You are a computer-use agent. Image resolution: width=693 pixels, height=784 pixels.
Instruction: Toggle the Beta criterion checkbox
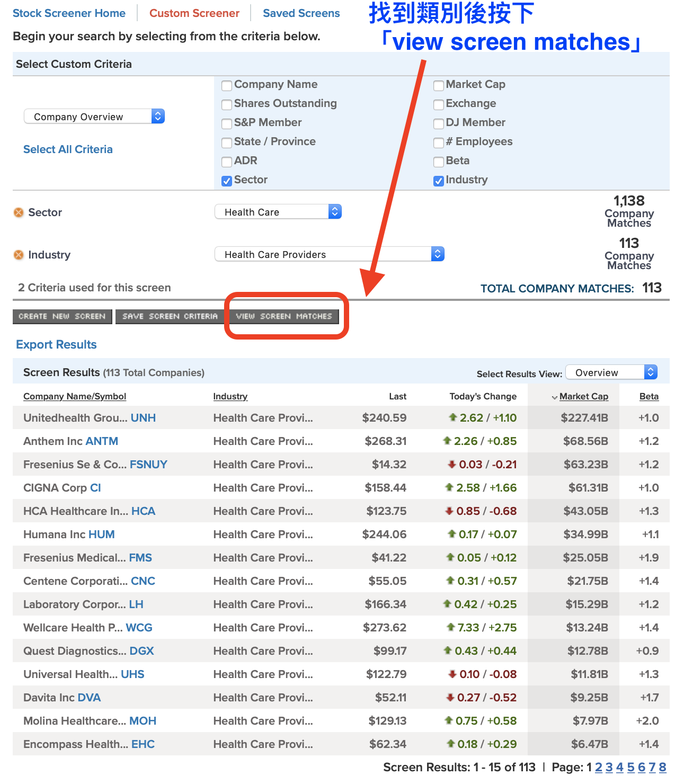point(439,162)
